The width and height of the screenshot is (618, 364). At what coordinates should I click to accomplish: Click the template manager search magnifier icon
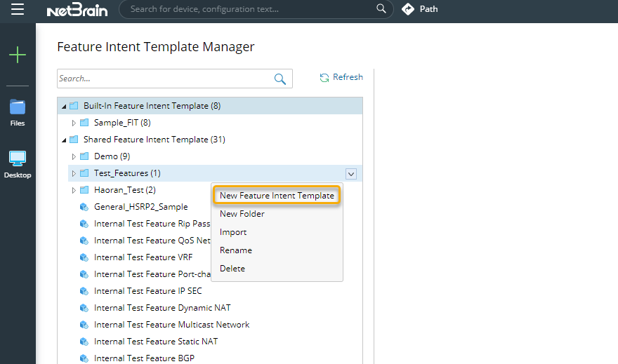(x=280, y=79)
